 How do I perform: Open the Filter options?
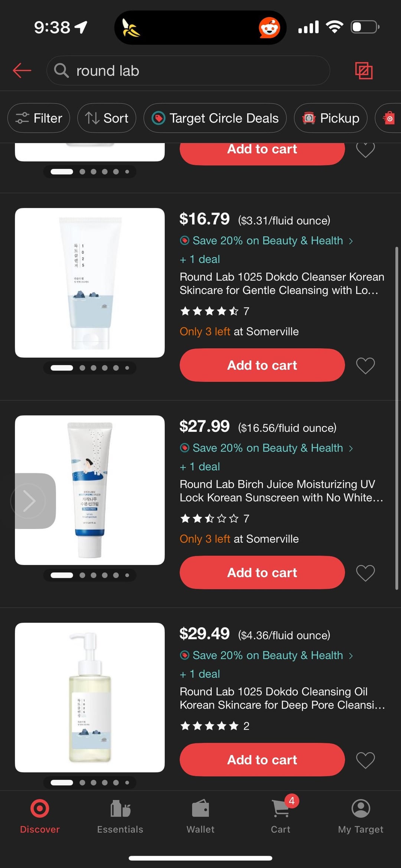click(39, 118)
